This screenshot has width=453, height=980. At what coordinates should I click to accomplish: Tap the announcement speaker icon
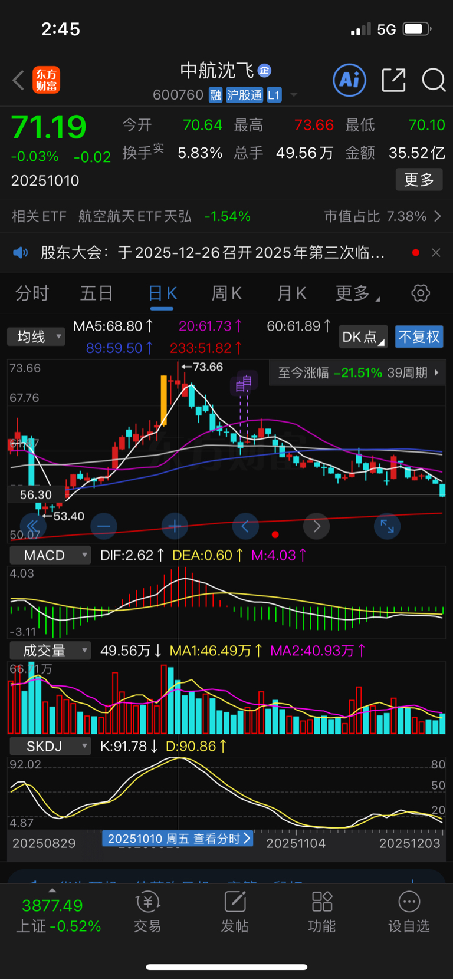pos(21,253)
